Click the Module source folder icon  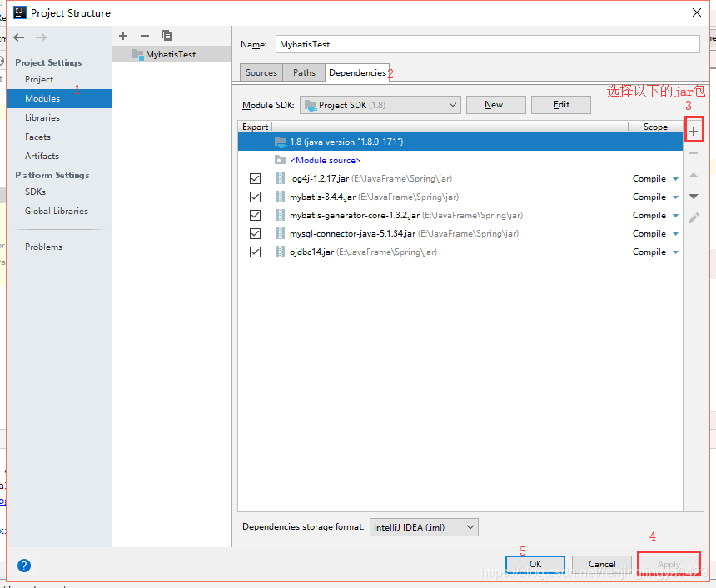tap(281, 160)
